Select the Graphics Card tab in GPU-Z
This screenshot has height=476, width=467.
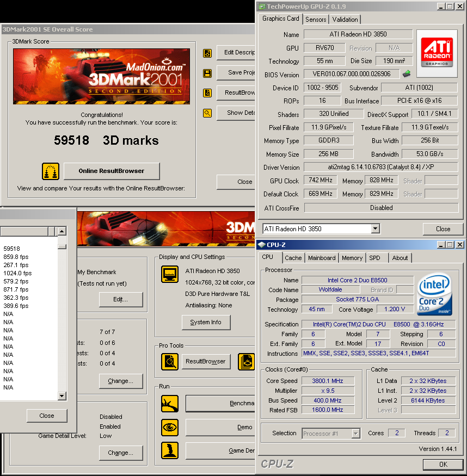[280, 18]
